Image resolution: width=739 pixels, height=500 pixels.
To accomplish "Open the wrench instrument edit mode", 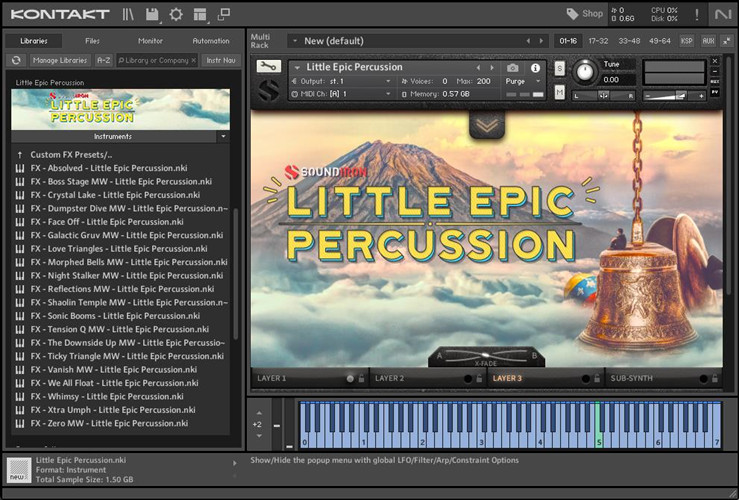I will point(267,67).
